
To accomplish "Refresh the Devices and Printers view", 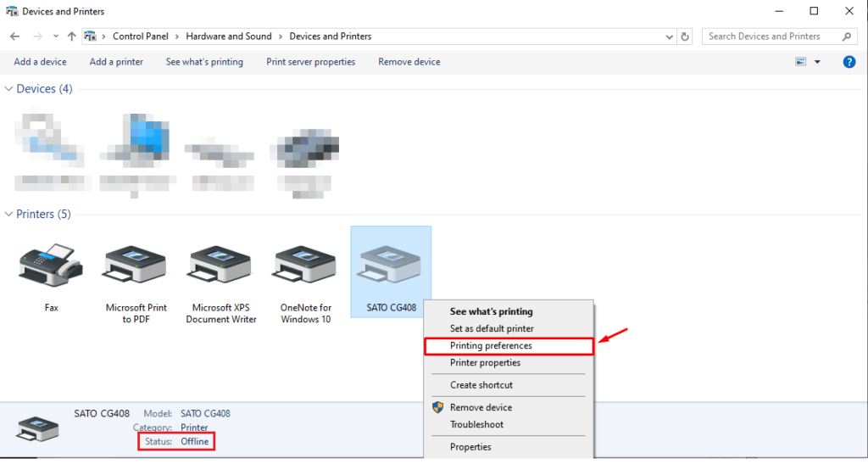I will click(x=685, y=36).
